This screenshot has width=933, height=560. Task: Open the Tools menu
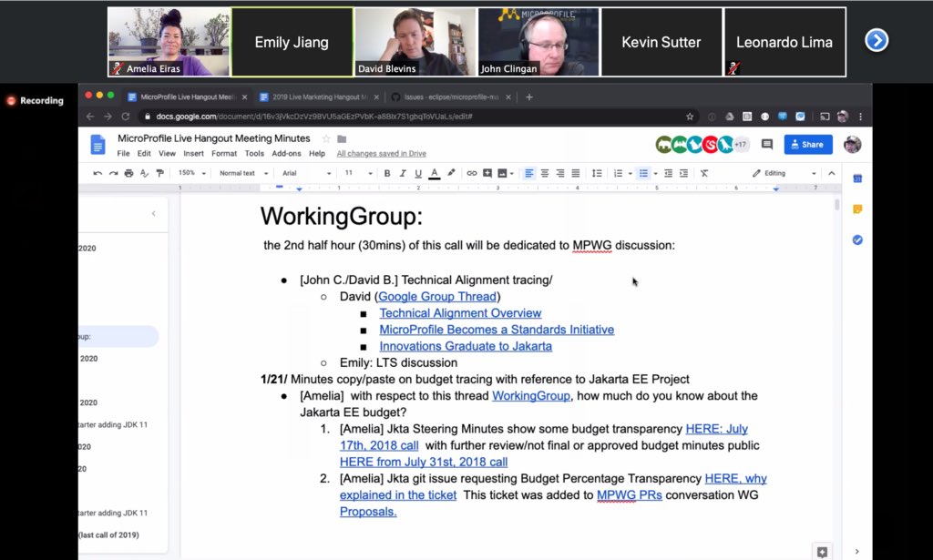254,153
